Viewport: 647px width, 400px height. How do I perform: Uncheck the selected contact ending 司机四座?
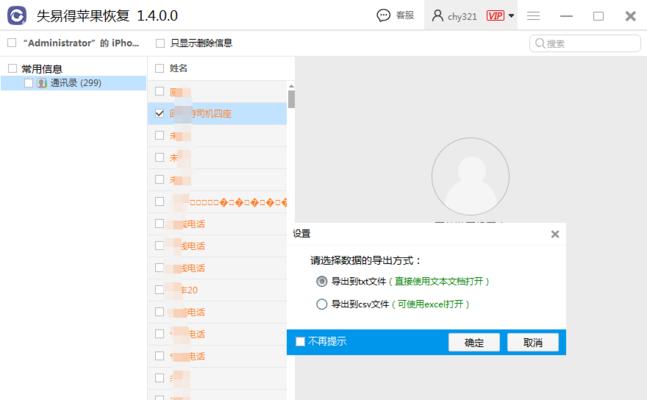click(159, 113)
